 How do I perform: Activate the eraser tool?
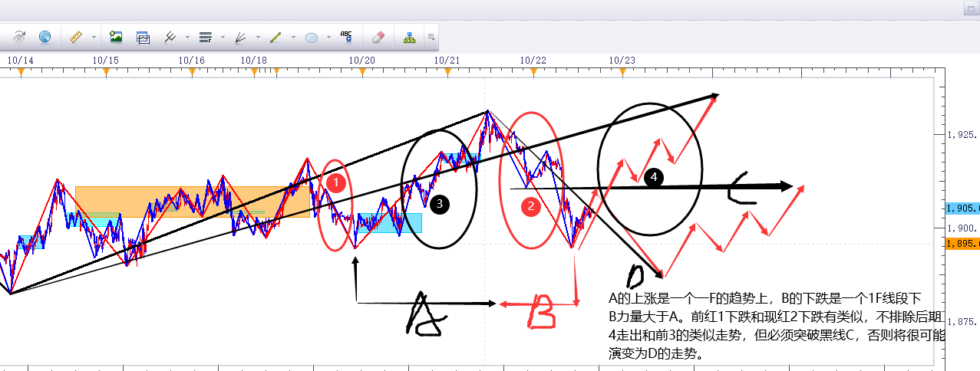pos(377,36)
